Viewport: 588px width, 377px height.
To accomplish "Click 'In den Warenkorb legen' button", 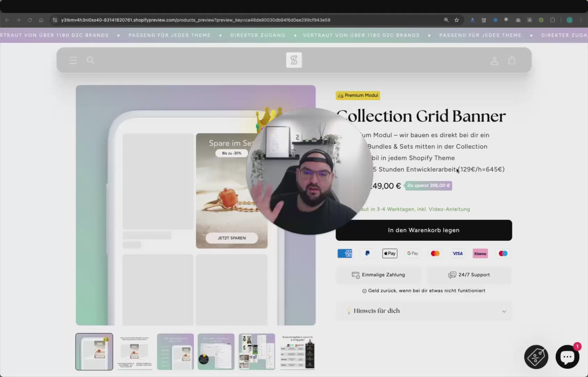I will click(424, 230).
